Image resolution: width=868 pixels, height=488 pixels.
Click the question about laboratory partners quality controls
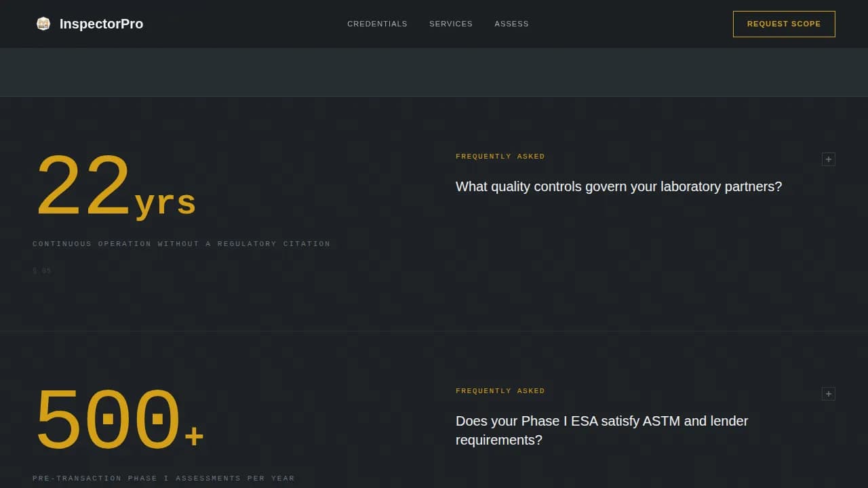click(x=618, y=186)
